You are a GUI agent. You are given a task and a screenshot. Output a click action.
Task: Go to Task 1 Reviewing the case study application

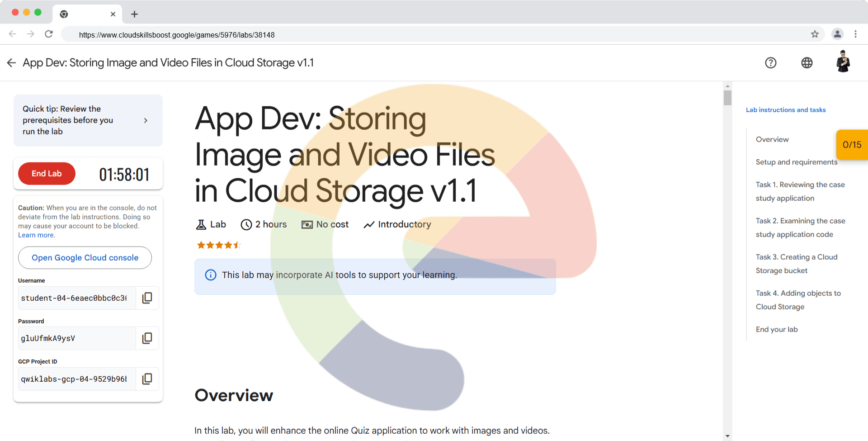tap(800, 191)
